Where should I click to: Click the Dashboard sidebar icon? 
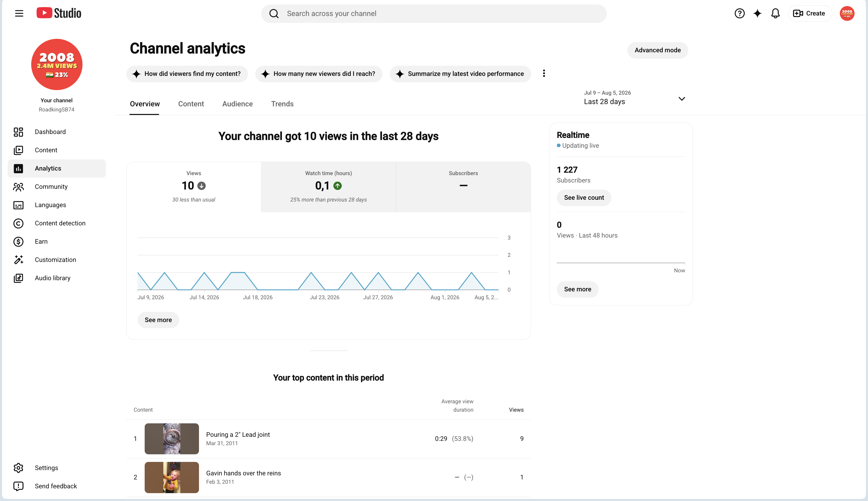tap(18, 132)
